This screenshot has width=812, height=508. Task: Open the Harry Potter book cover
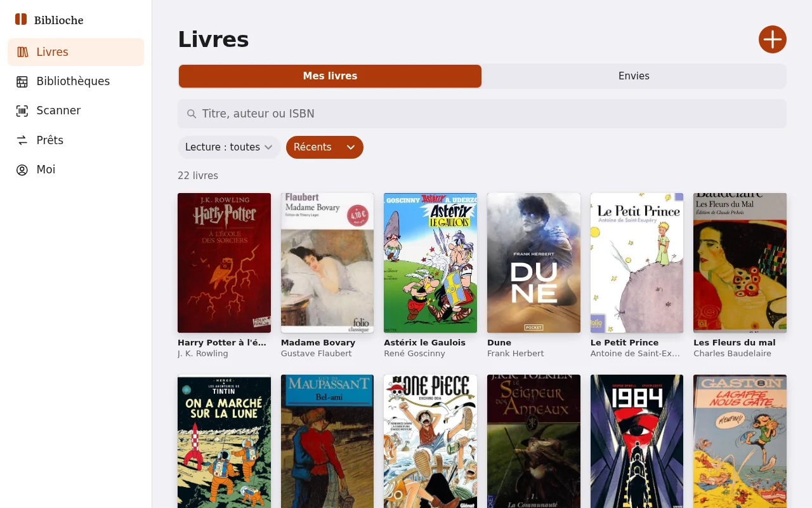[x=224, y=263]
